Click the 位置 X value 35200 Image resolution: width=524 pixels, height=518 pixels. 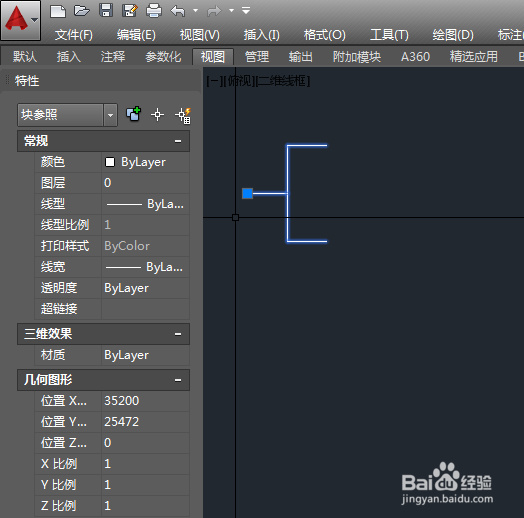[x=145, y=401]
